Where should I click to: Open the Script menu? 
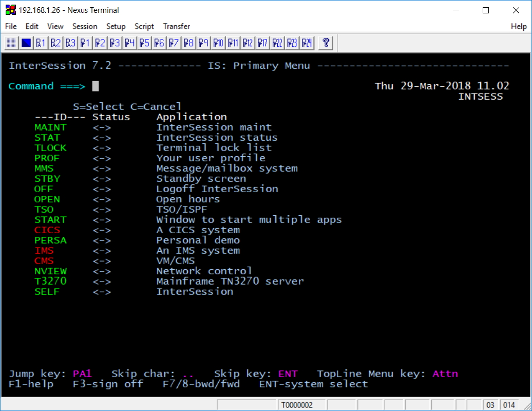[x=144, y=26]
